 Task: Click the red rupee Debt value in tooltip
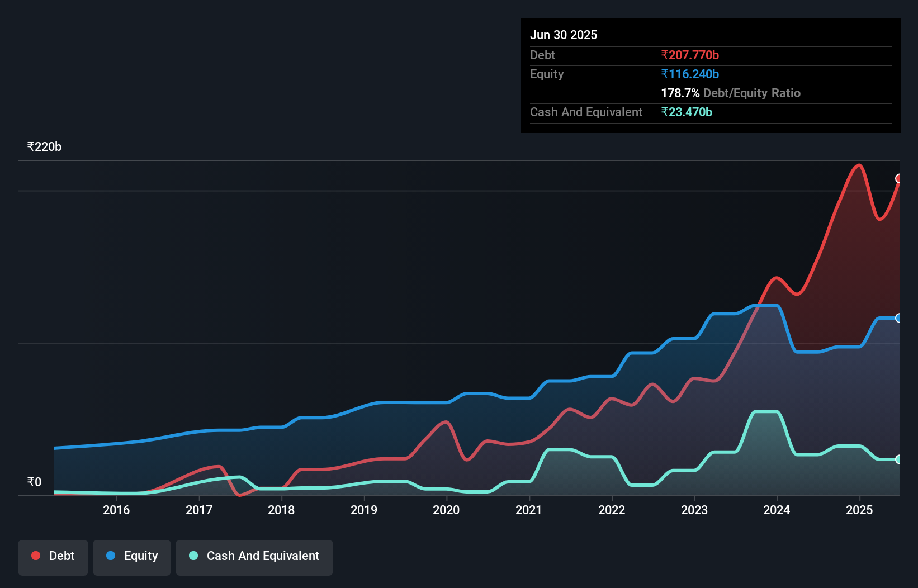point(690,55)
